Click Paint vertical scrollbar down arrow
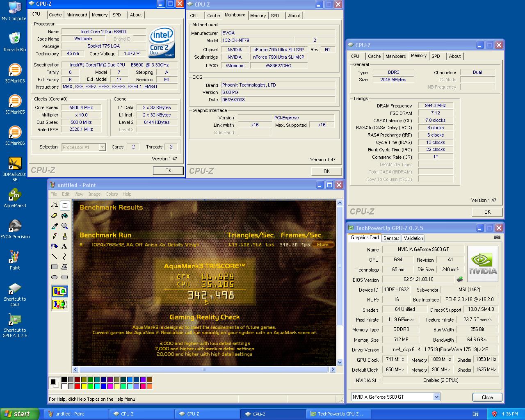Screen dimensions: 525x420 click(x=340, y=362)
